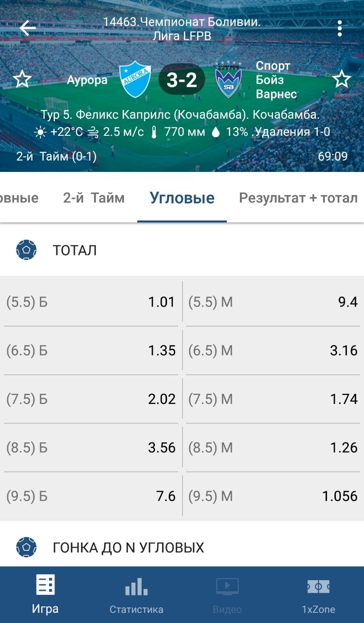This screenshot has width=364, height=623.
Task: Select under 8.5 corners odds 1.26
Action: click(273, 448)
